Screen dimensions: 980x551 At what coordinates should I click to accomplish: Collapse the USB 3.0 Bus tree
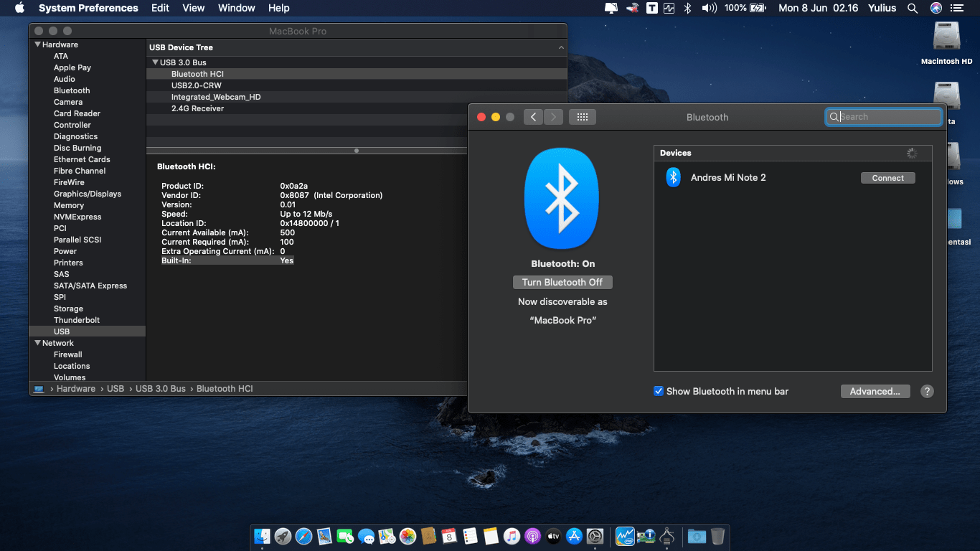155,62
